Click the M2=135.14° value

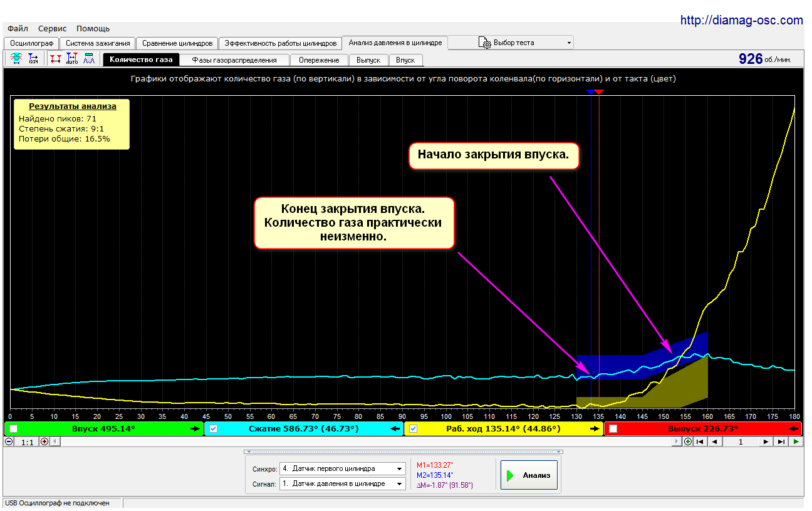click(434, 475)
